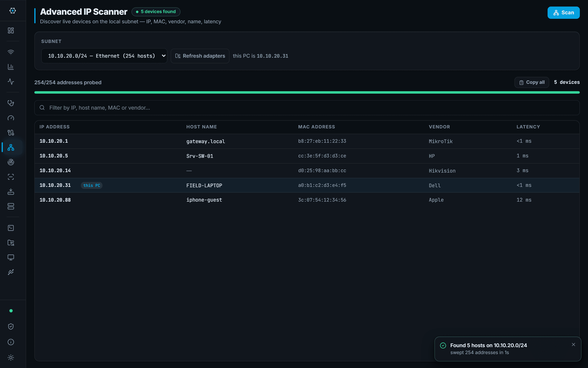Image resolution: width=588 pixels, height=368 pixels.
Task: Open the server stack icon in sidebar
Action: pos(11,206)
